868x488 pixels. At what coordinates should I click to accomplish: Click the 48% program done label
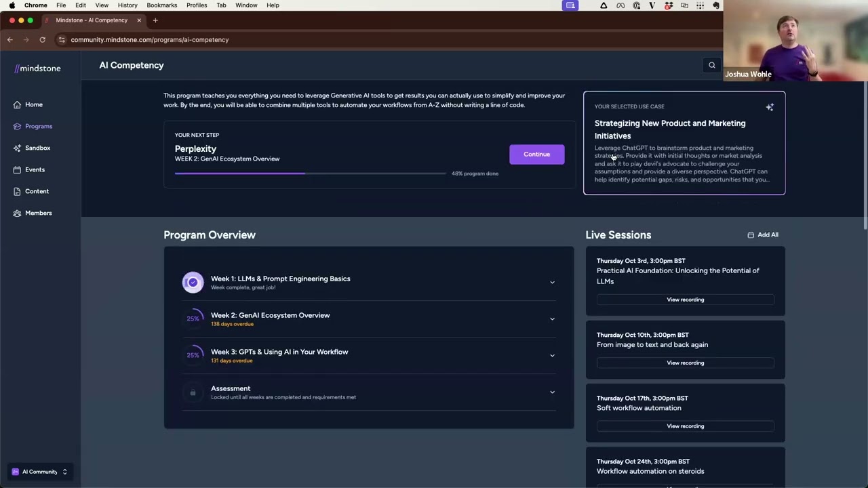pyautogui.click(x=475, y=174)
